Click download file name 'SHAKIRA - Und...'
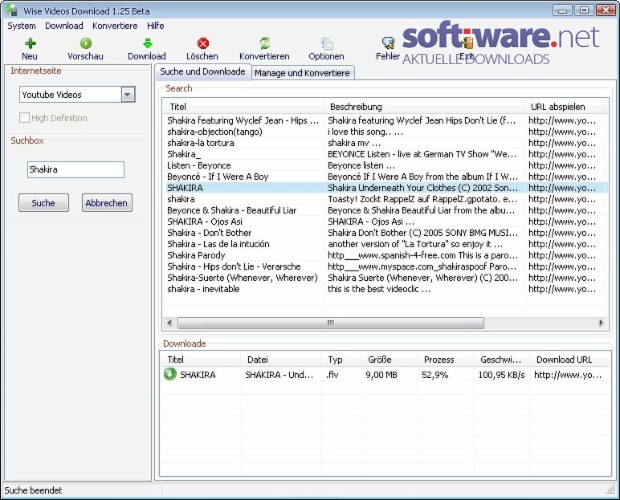Viewport: 620px width, 500px height. pyautogui.click(x=279, y=375)
